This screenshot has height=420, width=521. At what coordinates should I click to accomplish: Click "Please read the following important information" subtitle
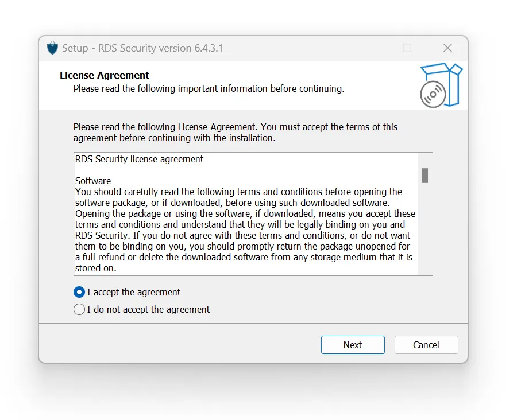tap(209, 88)
